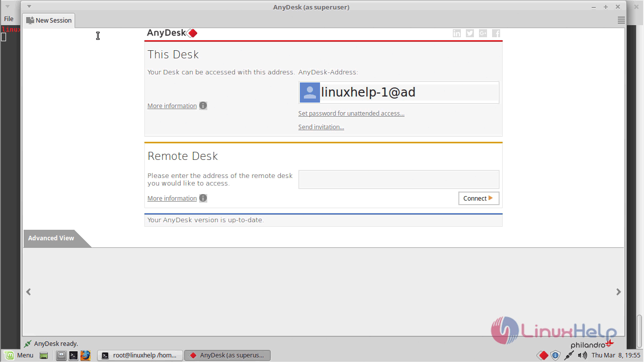The height and width of the screenshot is (362, 644).
Task: Open AnyDesk's Google Plus icon
Action: (483, 33)
